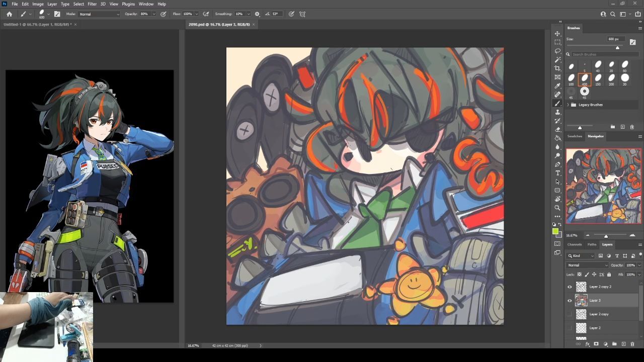Expand the Legacy Brushes folder

(568, 105)
